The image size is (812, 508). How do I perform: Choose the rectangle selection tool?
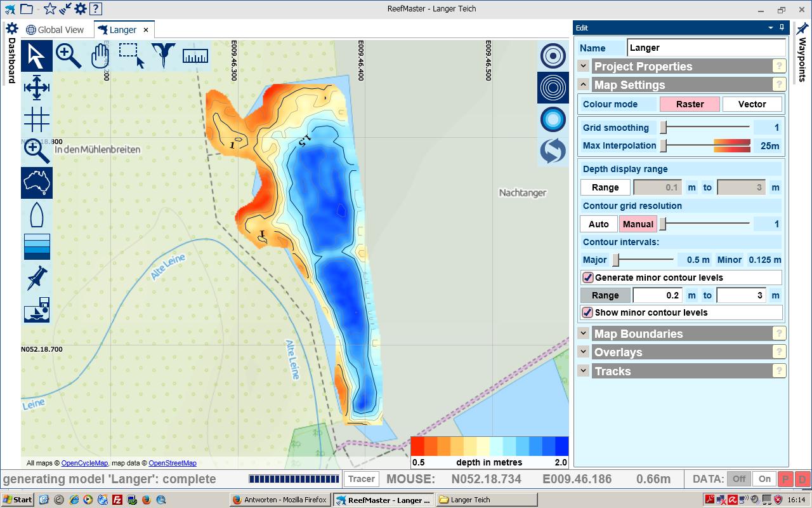tap(131, 56)
